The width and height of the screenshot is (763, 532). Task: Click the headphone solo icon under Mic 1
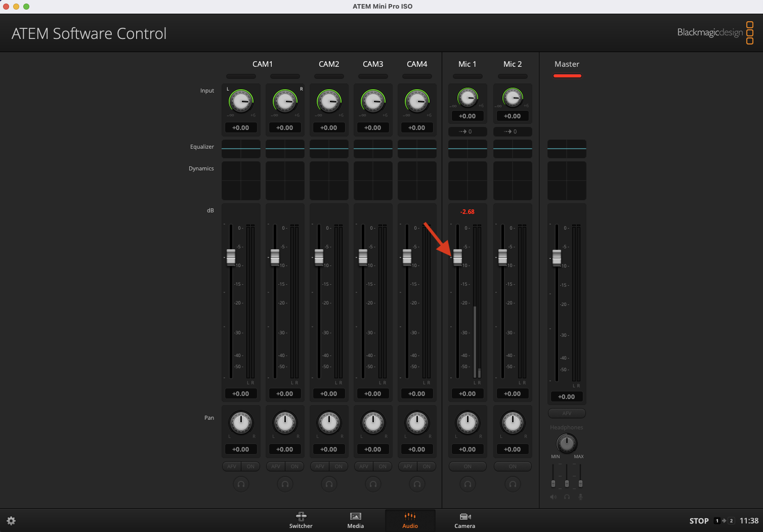(x=468, y=484)
